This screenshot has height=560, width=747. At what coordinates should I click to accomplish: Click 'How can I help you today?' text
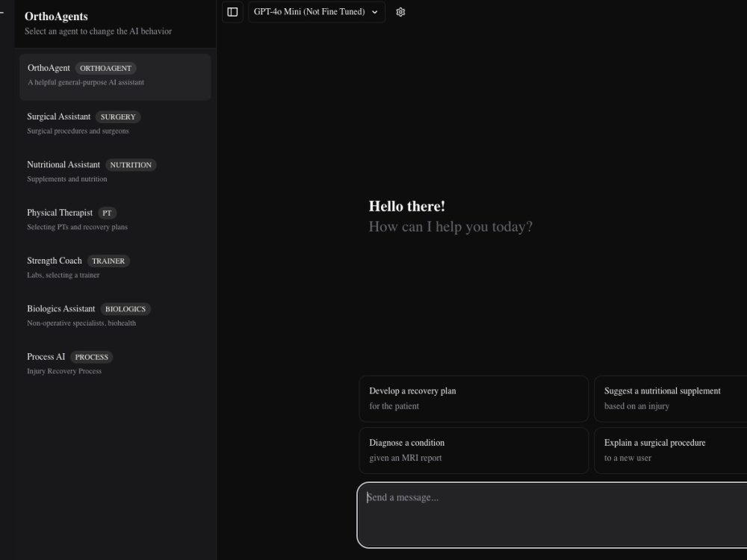coord(450,227)
